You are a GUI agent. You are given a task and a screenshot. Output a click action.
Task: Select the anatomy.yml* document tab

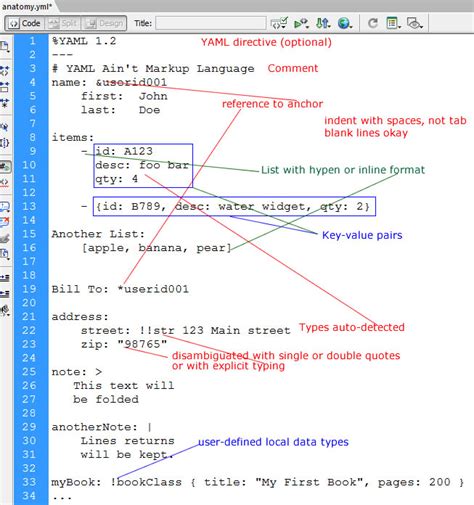tap(27, 6)
